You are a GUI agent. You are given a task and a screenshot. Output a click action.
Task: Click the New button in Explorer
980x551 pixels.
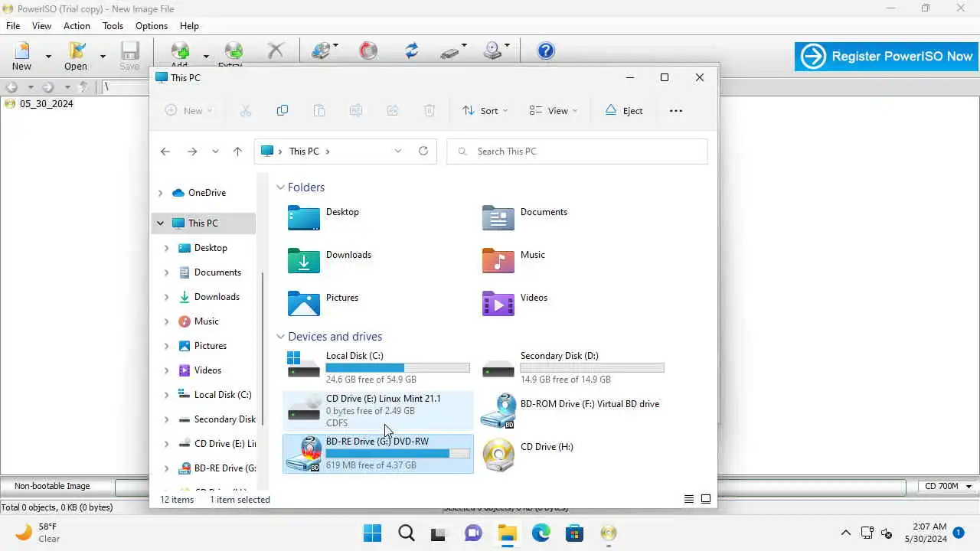click(x=188, y=110)
